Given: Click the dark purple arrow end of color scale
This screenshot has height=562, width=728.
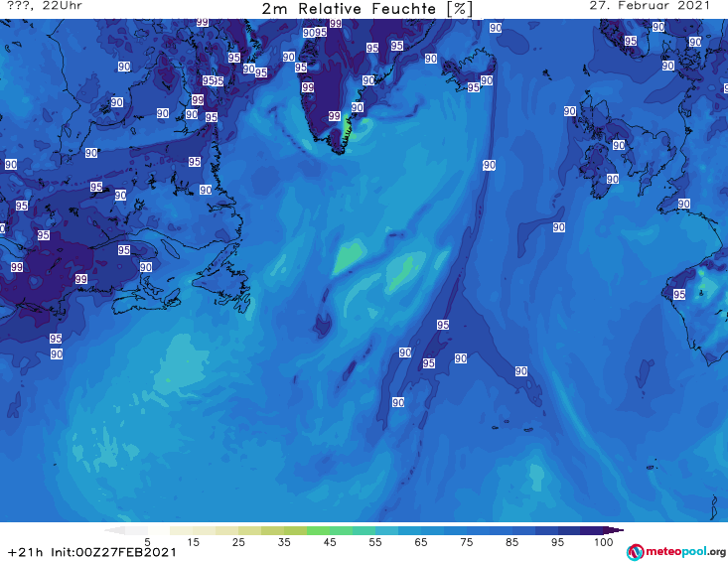Looking at the screenshot, I should (x=614, y=530).
